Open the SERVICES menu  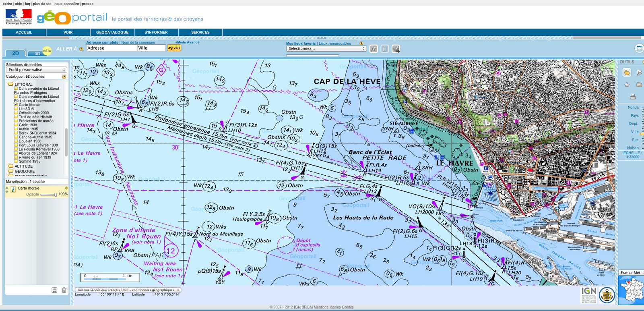200,32
